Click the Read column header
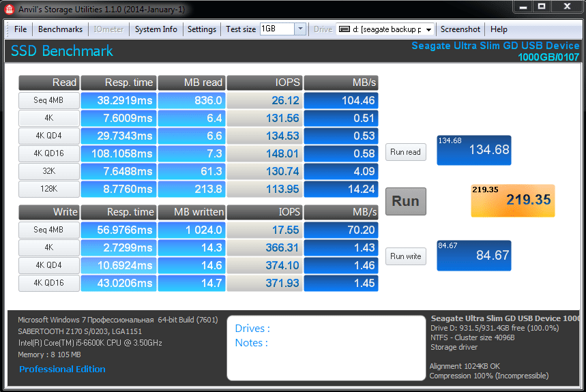586x392 pixels. [49, 82]
